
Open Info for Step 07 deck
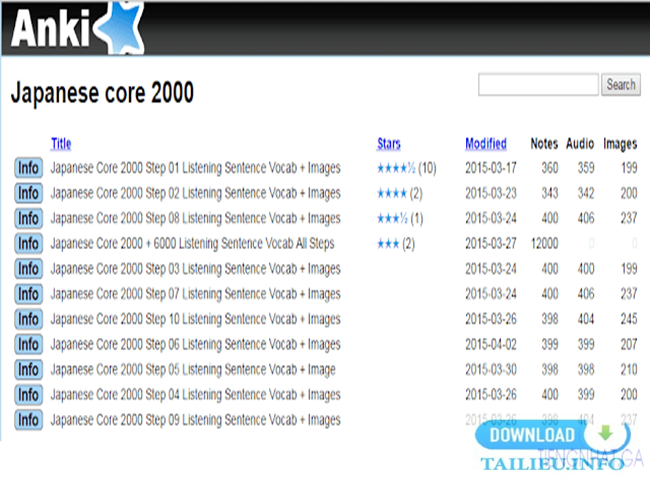pos(28,294)
